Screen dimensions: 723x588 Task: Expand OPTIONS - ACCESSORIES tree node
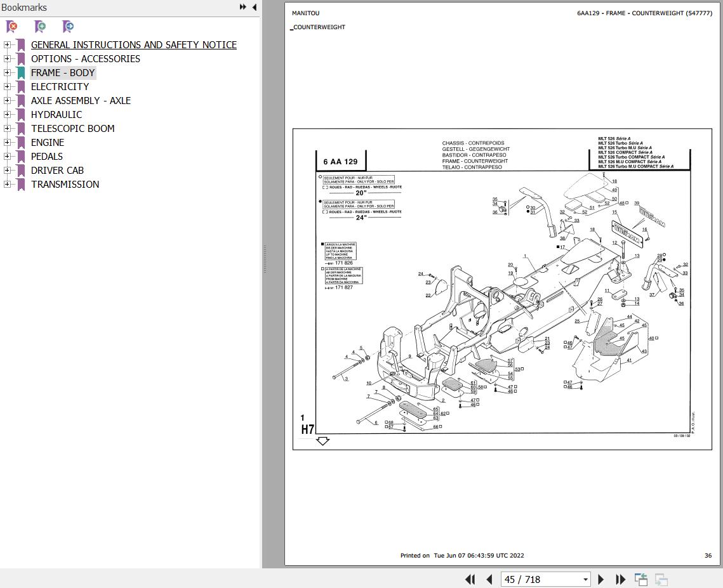7,58
